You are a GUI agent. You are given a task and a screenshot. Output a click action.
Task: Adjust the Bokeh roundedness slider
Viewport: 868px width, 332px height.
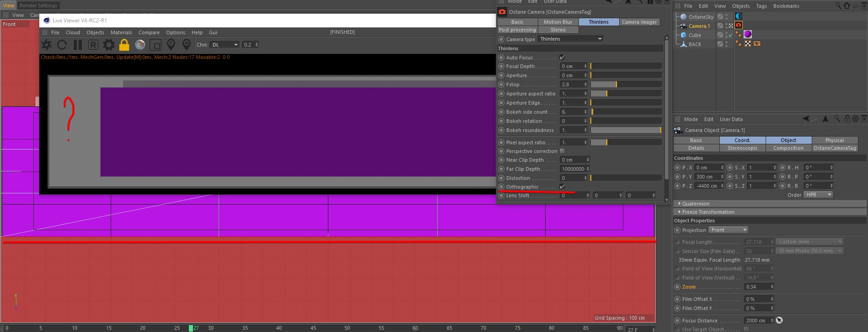pos(626,130)
